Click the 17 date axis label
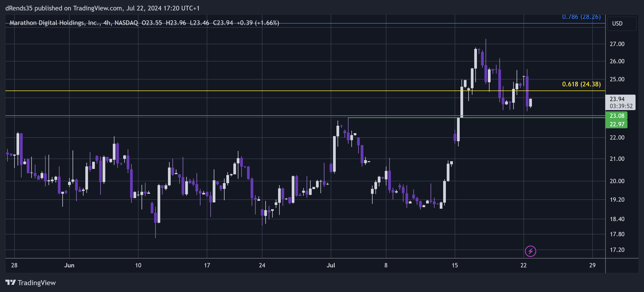This screenshot has height=292, width=644. [x=207, y=265]
